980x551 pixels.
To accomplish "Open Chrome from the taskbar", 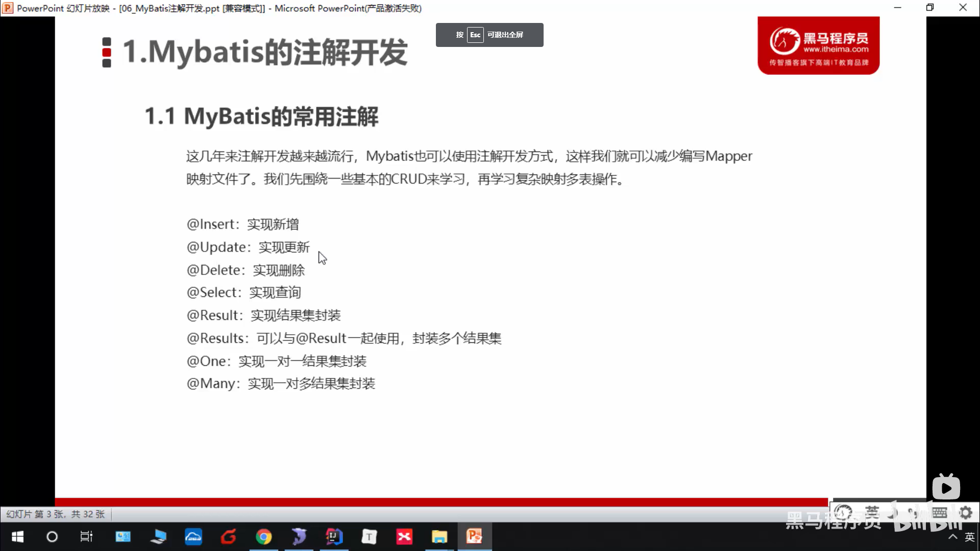I will (x=263, y=537).
